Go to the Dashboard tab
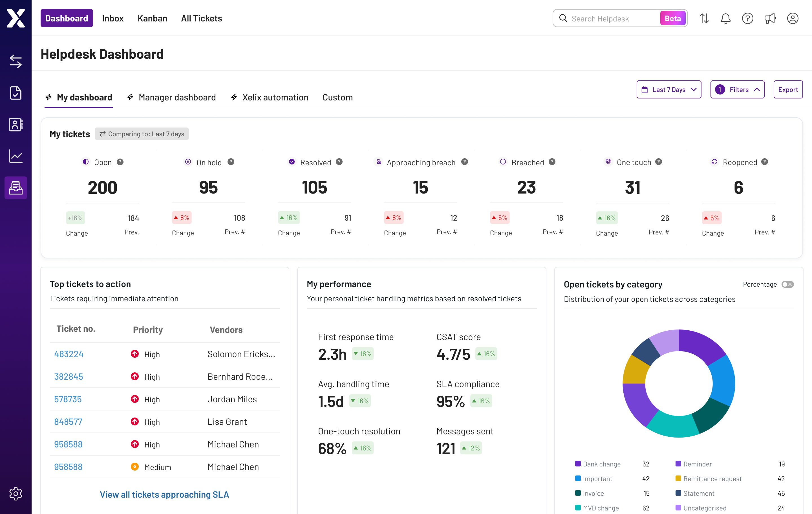Screen dimensions: 812x514 click(67, 18)
